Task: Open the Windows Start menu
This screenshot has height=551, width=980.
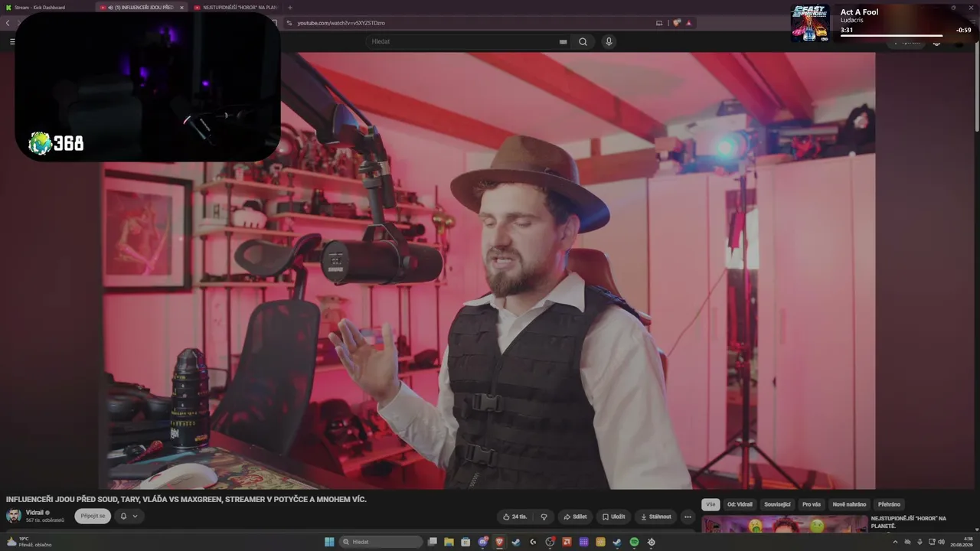Action: click(x=329, y=542)
